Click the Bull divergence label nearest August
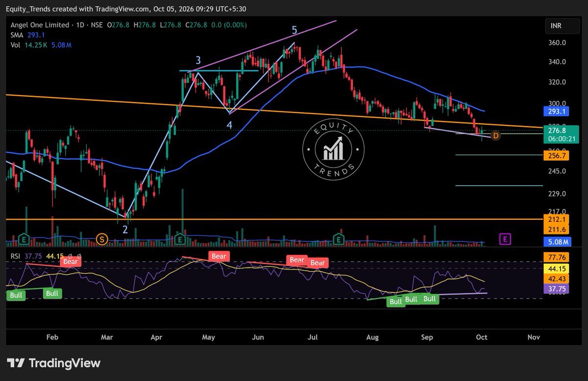 pos(396,302)
